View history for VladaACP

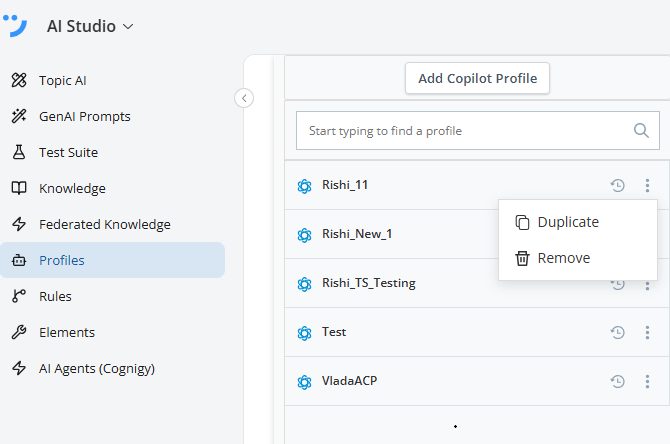tap(617, 381)
